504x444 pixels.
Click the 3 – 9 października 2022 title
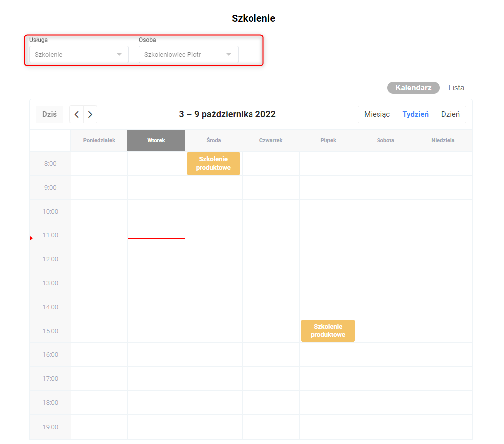click(227, 114)
